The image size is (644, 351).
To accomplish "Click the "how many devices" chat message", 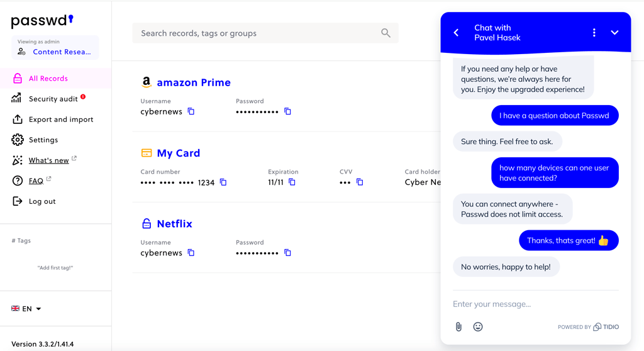I will (x=555, y=172).
